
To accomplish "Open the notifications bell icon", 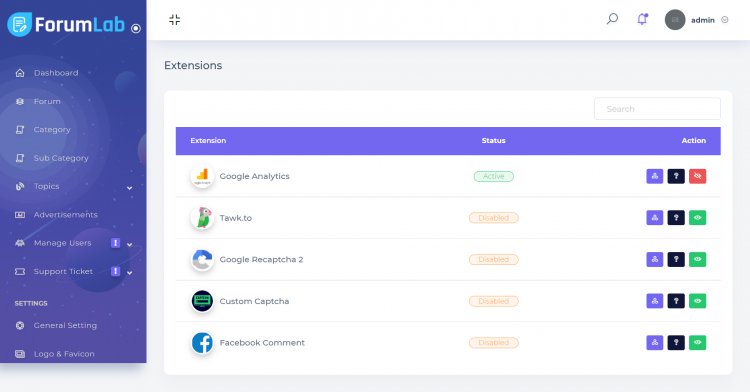I will [x=642, y=19].
